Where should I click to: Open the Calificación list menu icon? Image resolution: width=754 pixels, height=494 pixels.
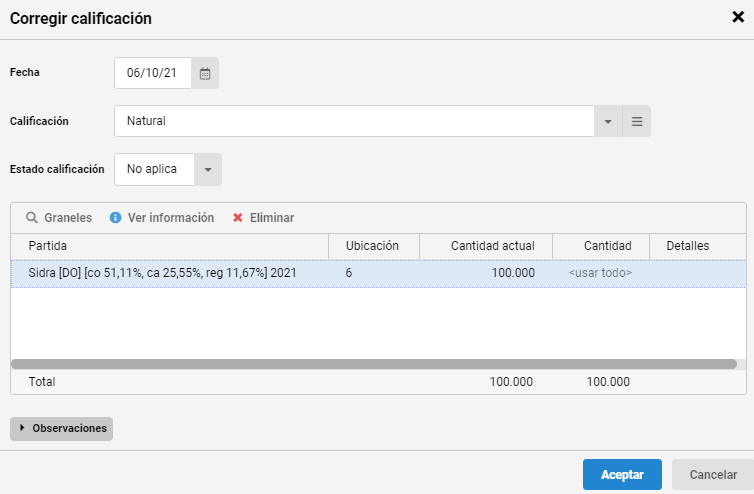tap(637, 121)
